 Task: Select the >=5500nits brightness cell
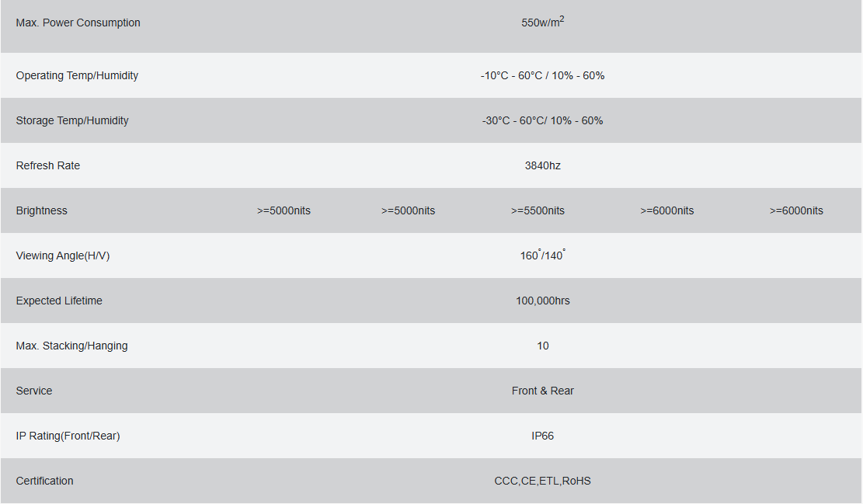click(538, 210)
